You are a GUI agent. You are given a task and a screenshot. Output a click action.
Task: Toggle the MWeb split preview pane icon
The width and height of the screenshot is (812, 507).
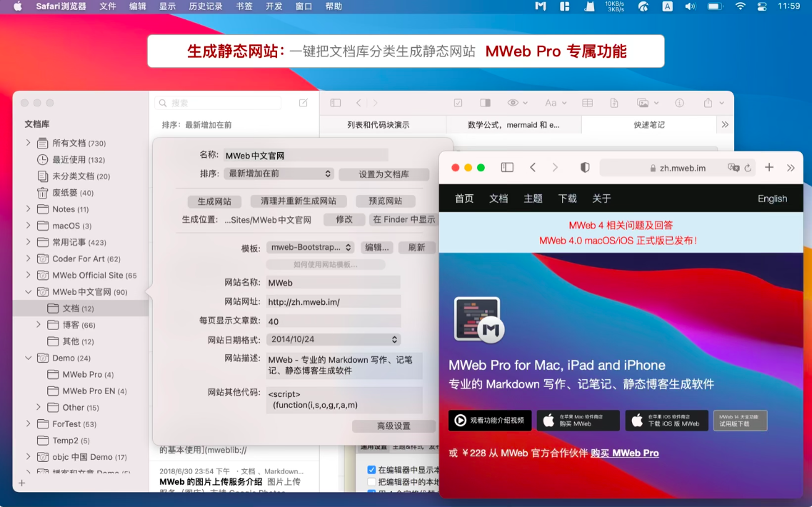pos(485,103)
